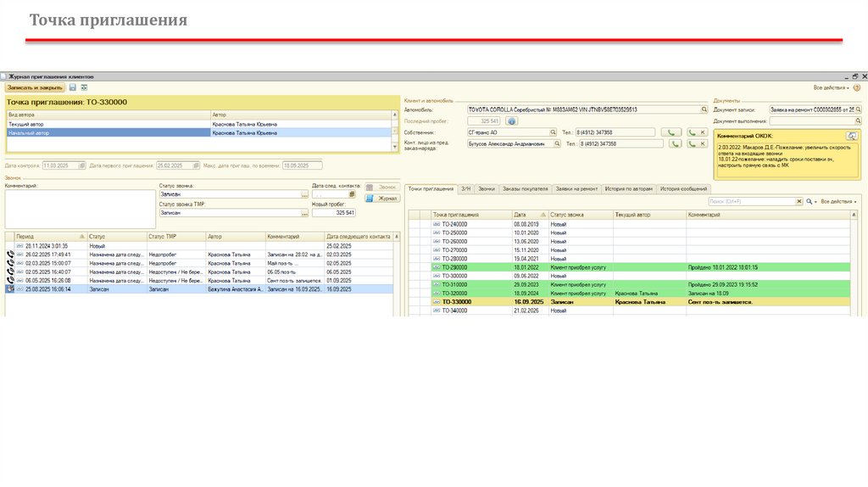Click the blue info icon beside last mileage
The image size is (868, 487).
pyautogui.click(x=512, y=121)
